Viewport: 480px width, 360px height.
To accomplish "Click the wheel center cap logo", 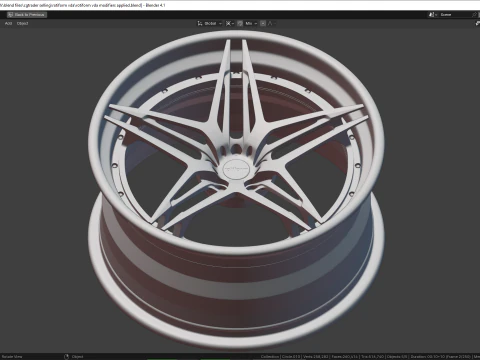I will click(236, 169).
